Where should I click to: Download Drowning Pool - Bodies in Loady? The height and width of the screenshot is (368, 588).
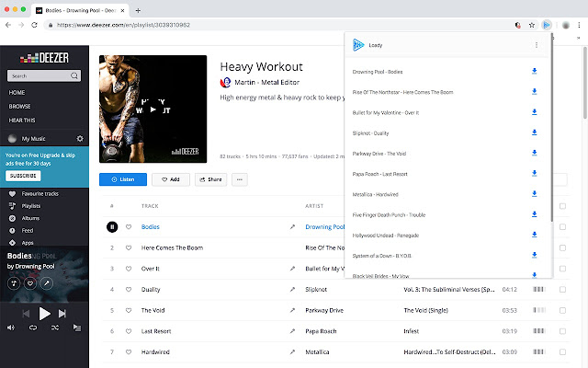[535, 72]
